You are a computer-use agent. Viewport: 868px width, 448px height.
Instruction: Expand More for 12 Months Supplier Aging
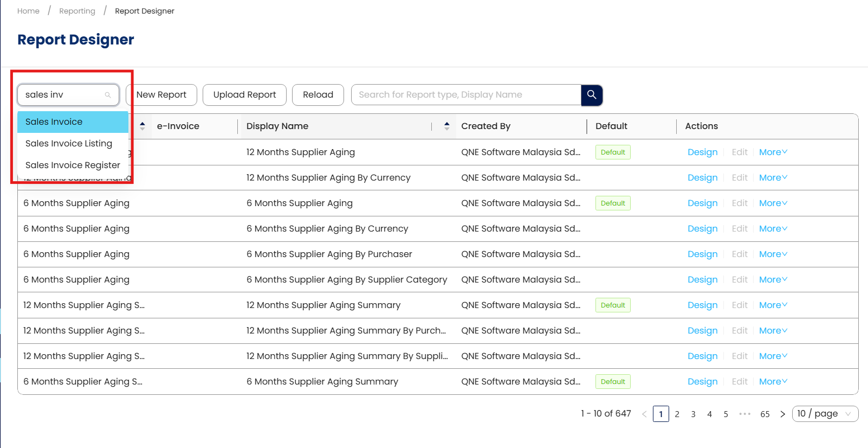[x=773, y=152]
